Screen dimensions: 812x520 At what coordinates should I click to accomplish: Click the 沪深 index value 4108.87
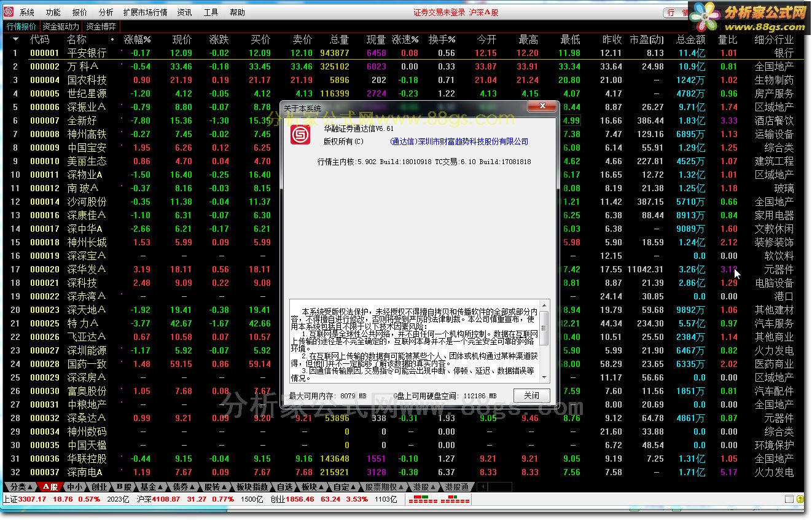click(166, 500)
